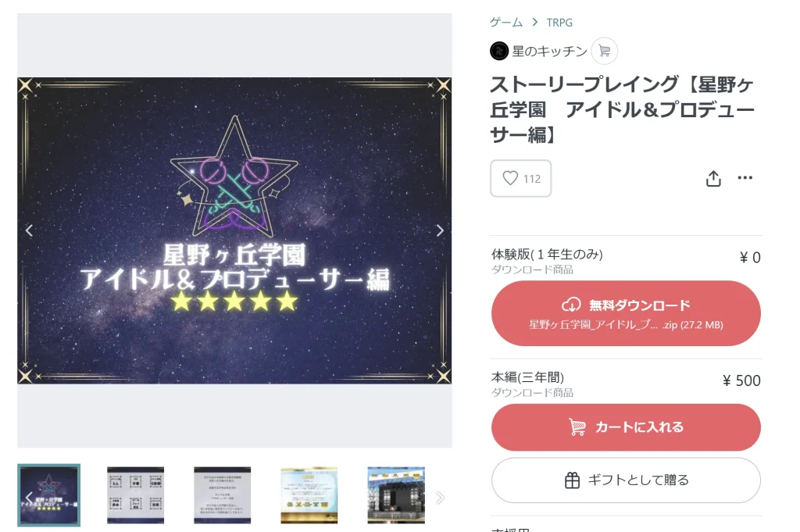Open the 星のキッチン shop name link
This screenshot has width=800, height=532.
coord(549,51)
